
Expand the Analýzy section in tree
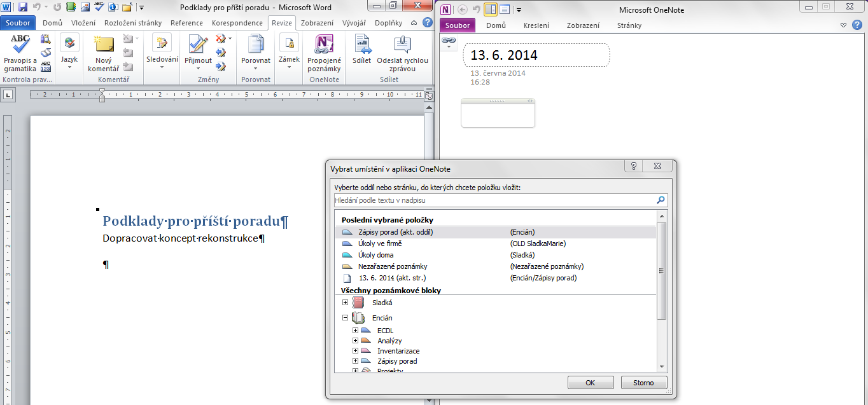click(x=356, y=341)
